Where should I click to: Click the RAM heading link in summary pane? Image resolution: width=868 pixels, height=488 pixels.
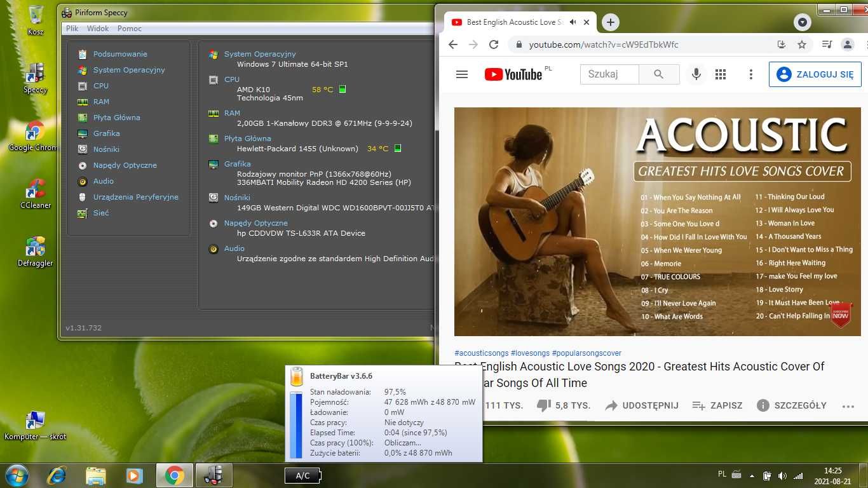(x=232, y=113)
